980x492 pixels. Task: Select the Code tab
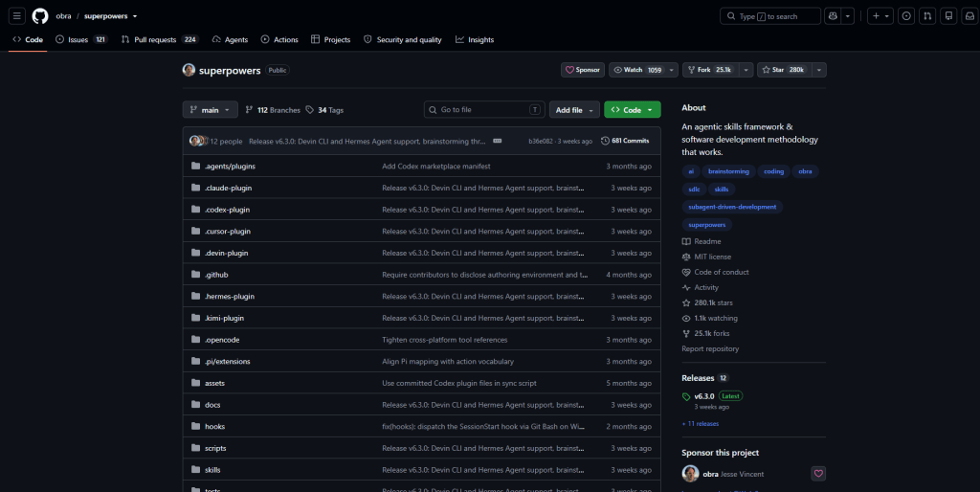click(28, 39)
